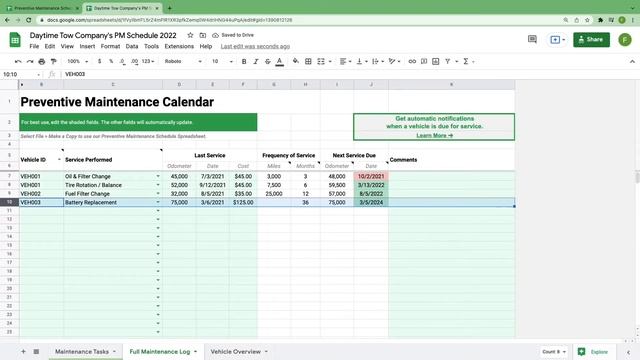Open dropdown for Battery Replacement cell
The image size is (640, 360).
coord(158,202)
